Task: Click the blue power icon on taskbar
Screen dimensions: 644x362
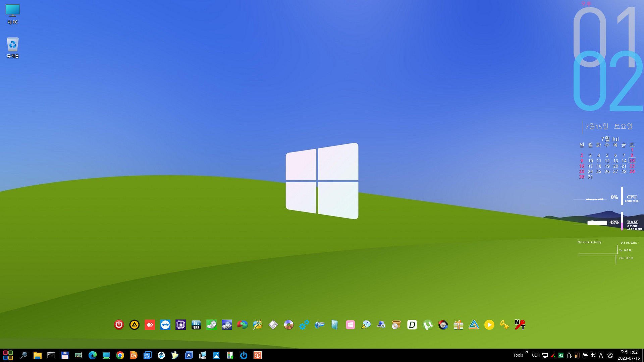Action: click(244, 355)
